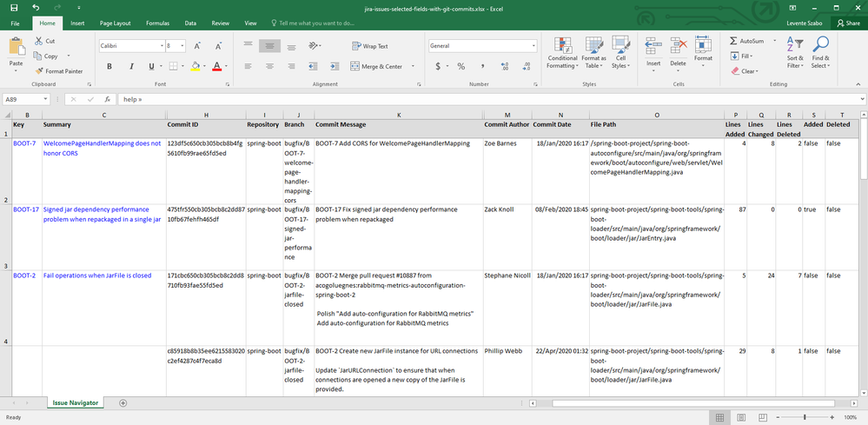This screenshot has width=868, height=425.
Task: Open the File tab
Action: click(16, 23)
